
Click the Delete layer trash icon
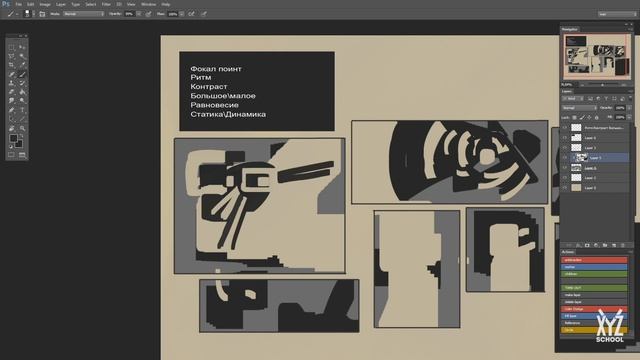tap(622, 245)
